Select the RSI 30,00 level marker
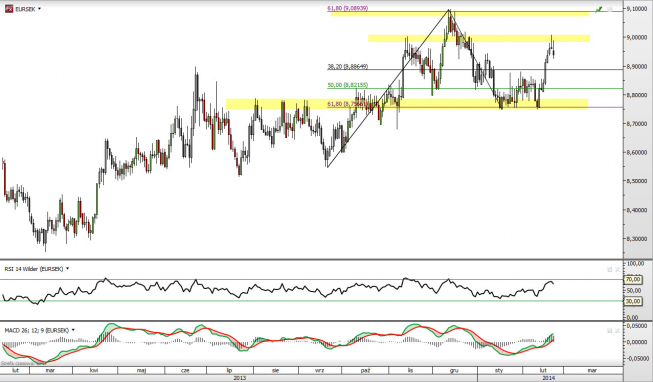 point(633,301)
